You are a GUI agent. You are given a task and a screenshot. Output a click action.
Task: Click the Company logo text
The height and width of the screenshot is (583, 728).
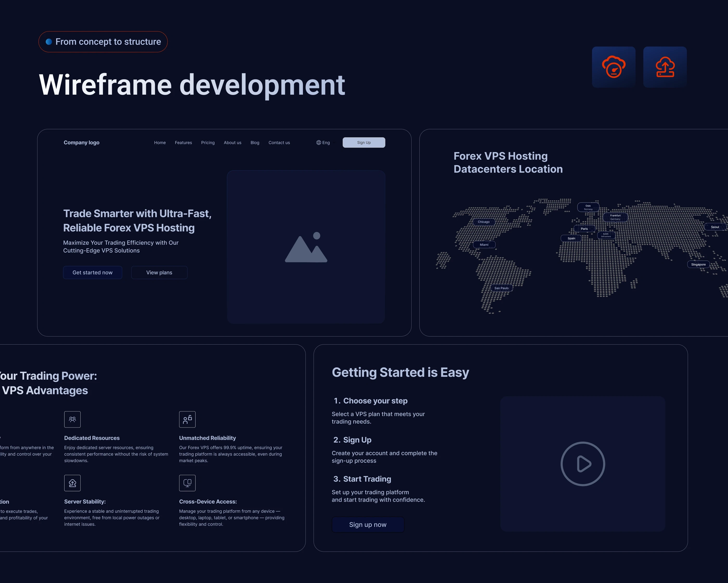(x=81, y=142)
